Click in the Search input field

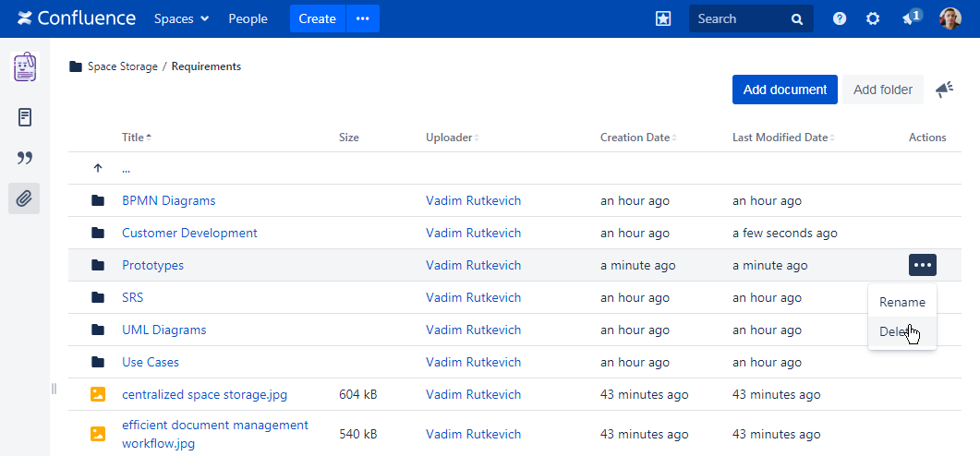tap(739, 18)
